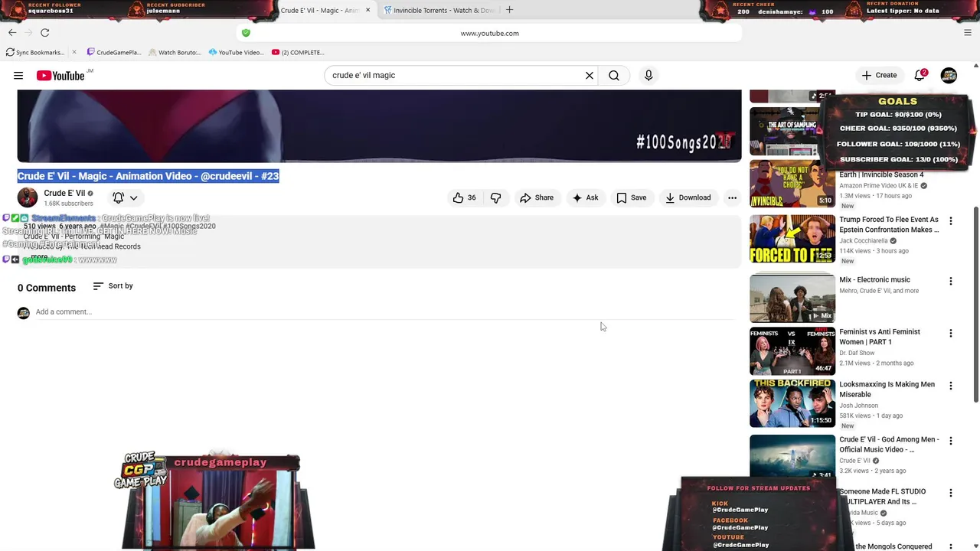
Task: Open options for God Among Men video
Action: [x=951, y=441]
